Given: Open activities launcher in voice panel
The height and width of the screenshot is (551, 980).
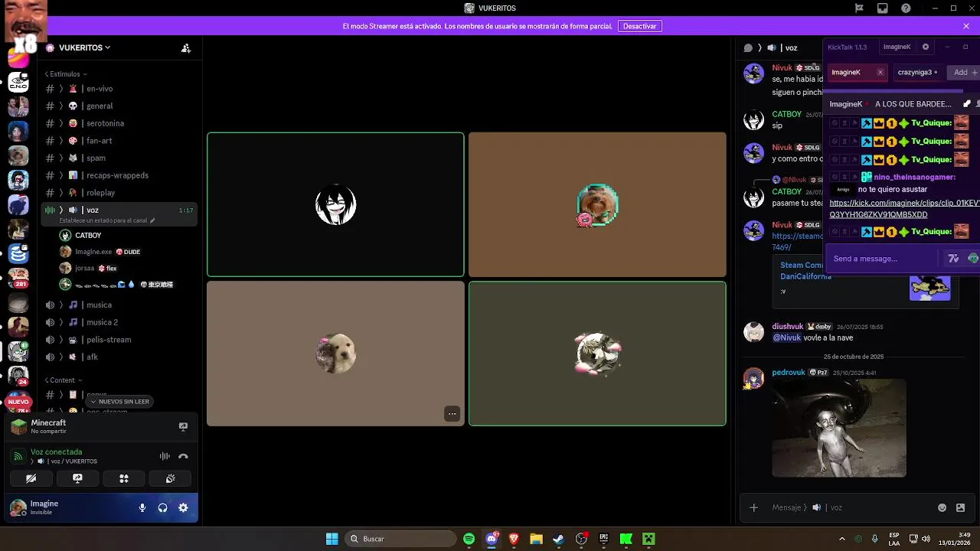Looking at the screenshot, I should tap(124, 478).
